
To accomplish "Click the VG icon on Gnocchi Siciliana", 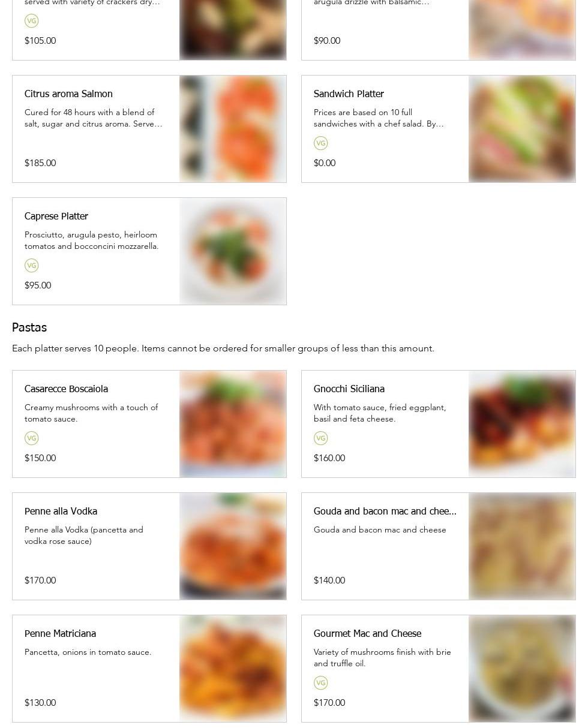I will (x=320, y=438).
